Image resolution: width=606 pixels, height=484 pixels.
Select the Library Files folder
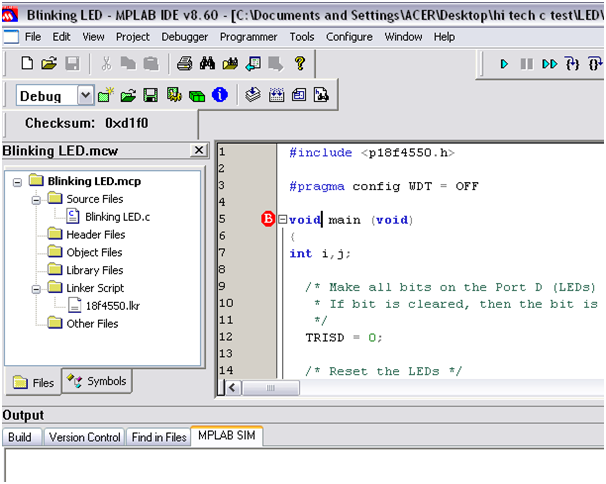(94, 270)
